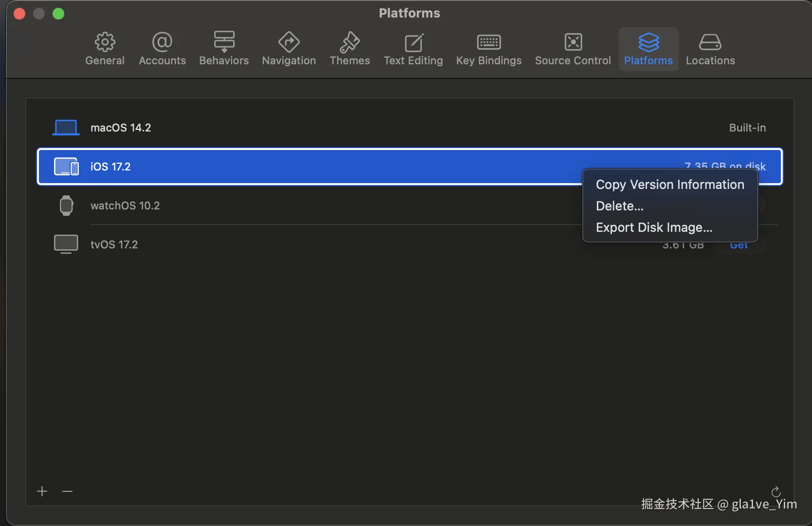Click the tvOS display icon
812x526 pixels.
(66, 244)
